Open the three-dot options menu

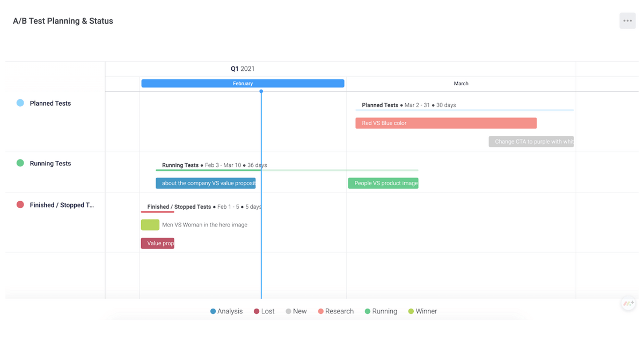click(627, 21)
